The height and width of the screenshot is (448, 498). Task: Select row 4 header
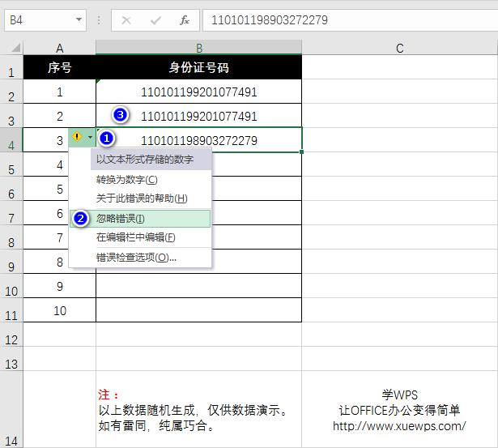pos(11,140)
